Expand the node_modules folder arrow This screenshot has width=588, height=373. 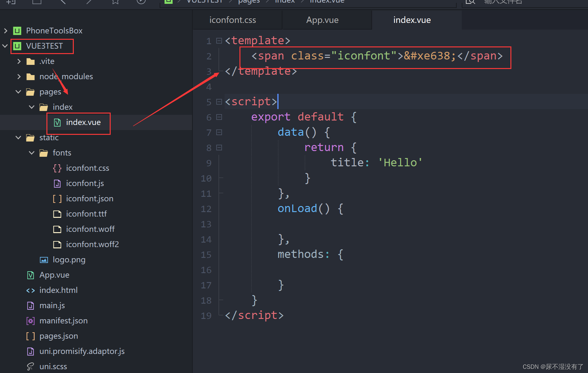pyautogui.click(x=19, y=76)
